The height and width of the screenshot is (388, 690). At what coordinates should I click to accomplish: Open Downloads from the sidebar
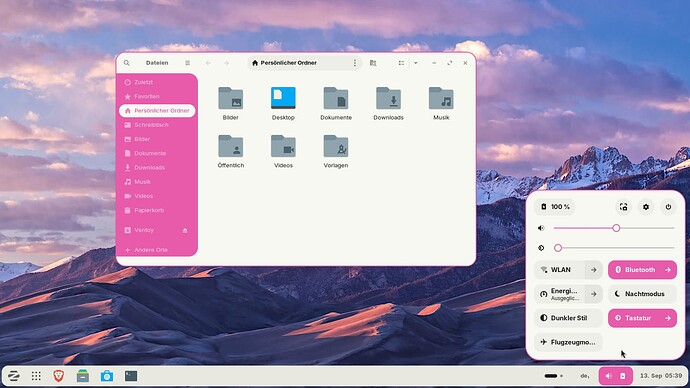[157, 168]
